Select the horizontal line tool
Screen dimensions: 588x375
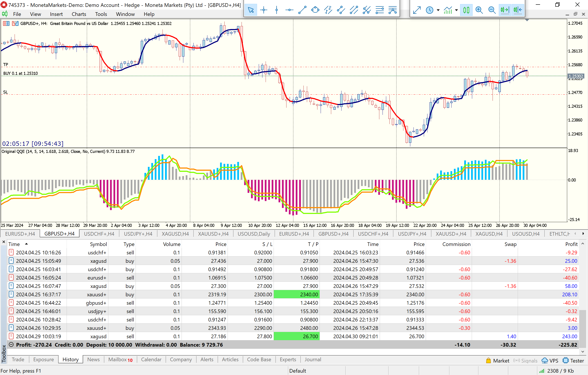tap(289, 10)
